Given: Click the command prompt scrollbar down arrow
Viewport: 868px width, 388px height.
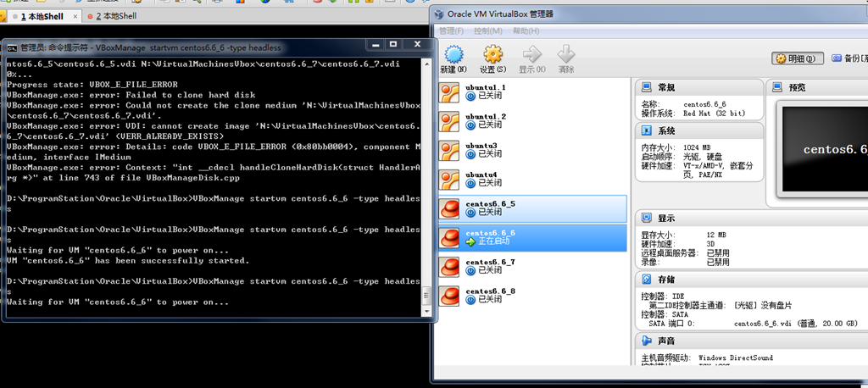Looking at the screenshot, I should 426,312.
